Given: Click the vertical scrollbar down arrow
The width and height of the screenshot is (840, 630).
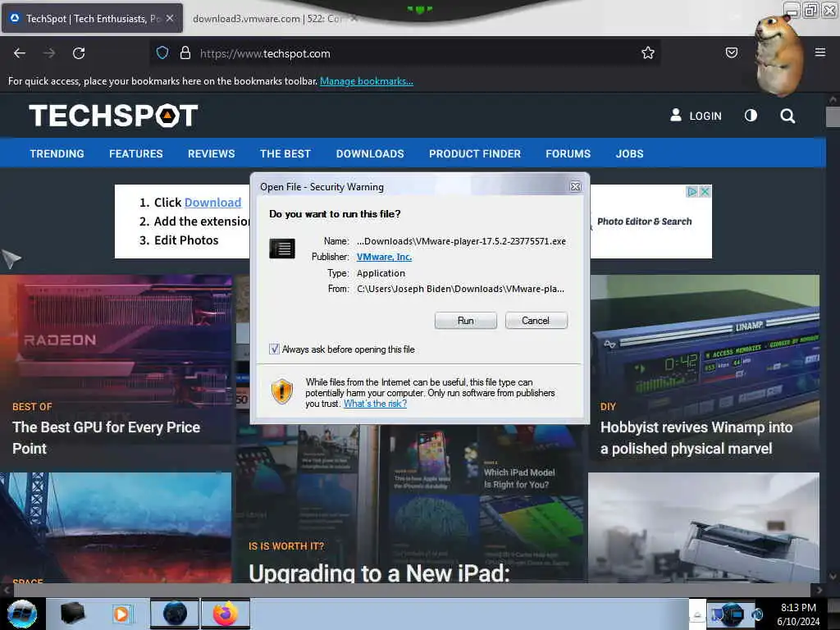Looking at the screenshot, I should tap(833, 577).
